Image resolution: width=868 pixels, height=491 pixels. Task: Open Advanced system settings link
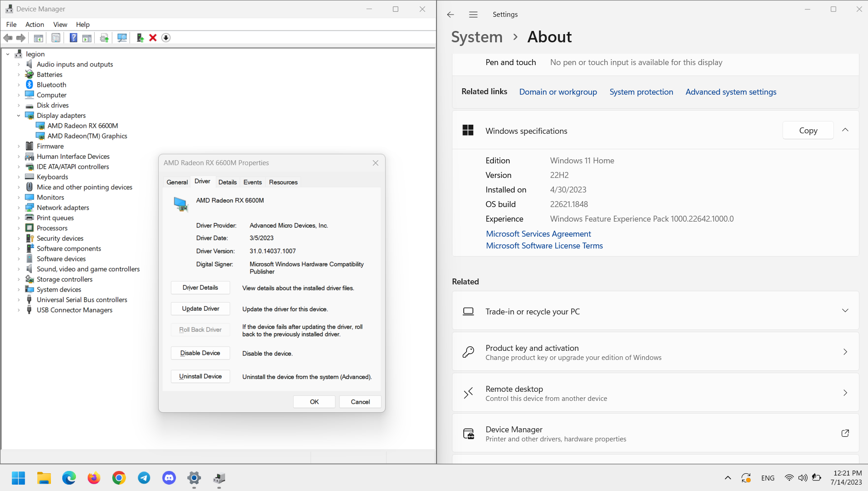click(731, 92)
